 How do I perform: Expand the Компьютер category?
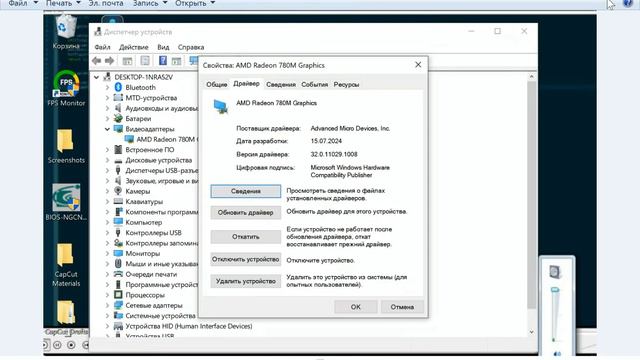pyautogui.click(x=107, y=222)
